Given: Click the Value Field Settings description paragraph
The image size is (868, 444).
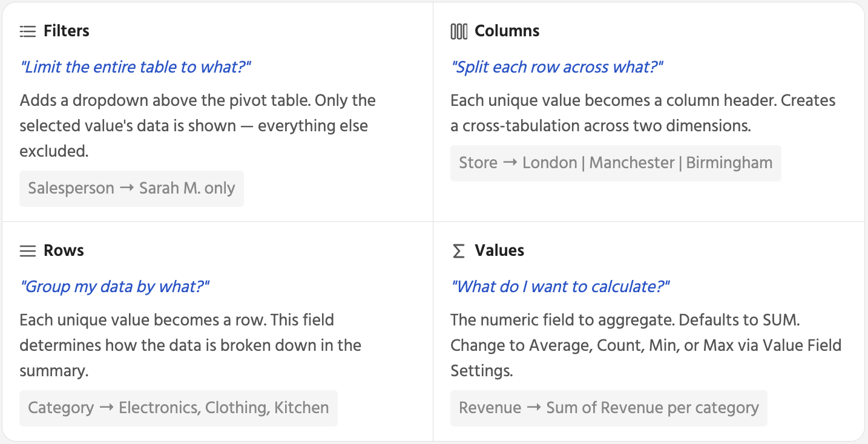Looking at the screenshot, I should tap(645, 345).
